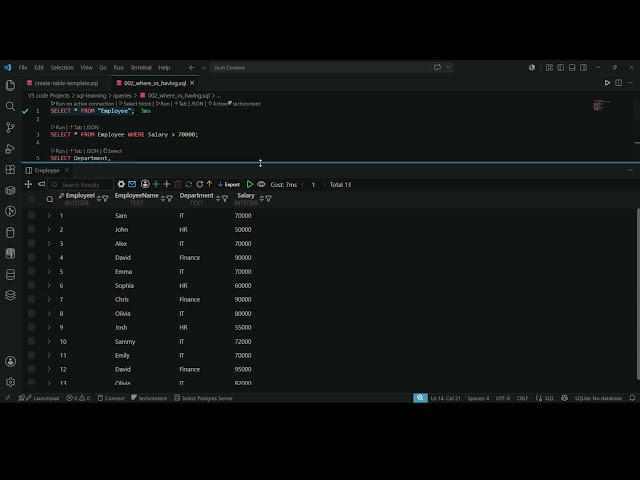Expand the row for employee 11 Emily

point(49,355)
